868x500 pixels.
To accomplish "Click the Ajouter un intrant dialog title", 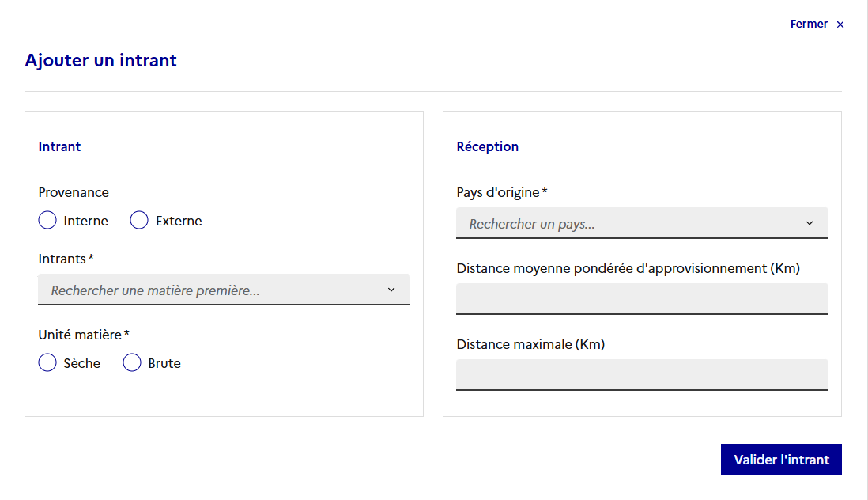I will click(100, 60).
